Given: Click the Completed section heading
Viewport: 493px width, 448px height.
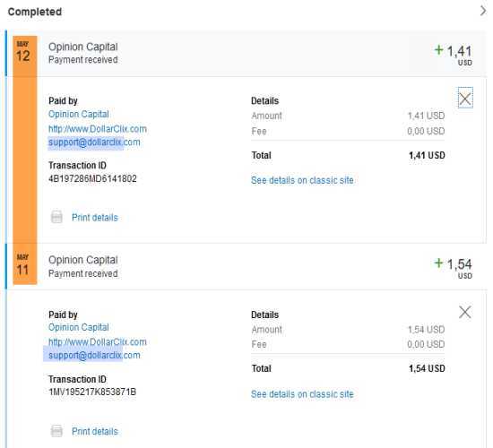Looking at the screenshot, I should tap(35, 12).
